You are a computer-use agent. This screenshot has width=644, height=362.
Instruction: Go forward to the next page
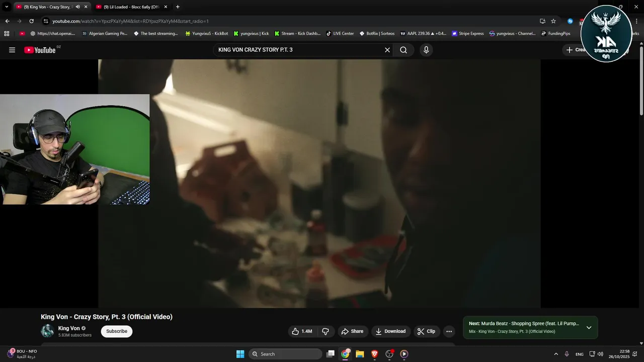(x=19, y=21)
